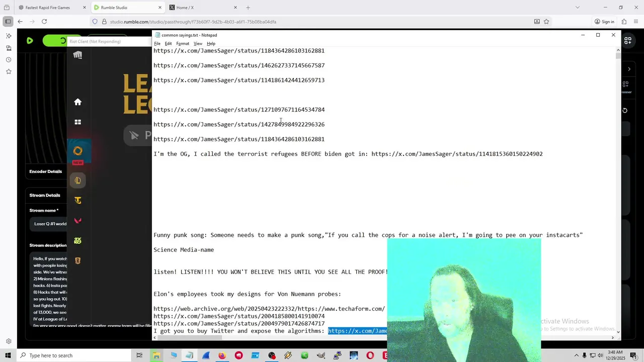Open Firefox sidebar bookmarks star icon
This screenshot has width=644, height=362.
pos(9,72)
